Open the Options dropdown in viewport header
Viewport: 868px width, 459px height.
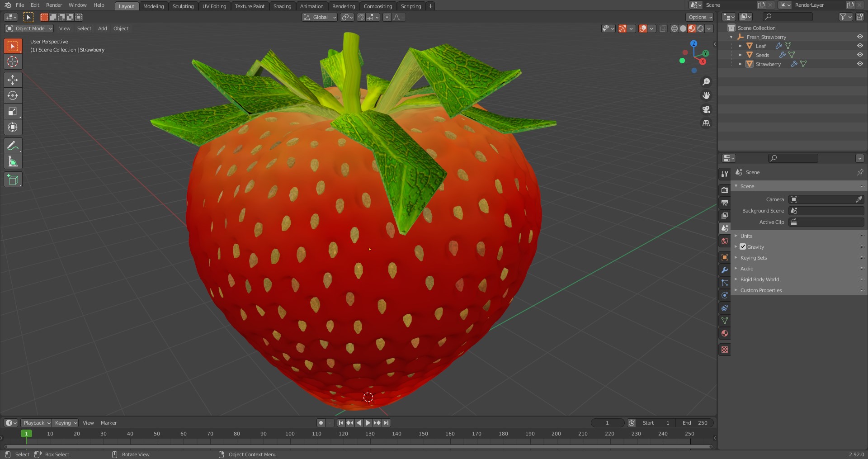tap(700, 17)
